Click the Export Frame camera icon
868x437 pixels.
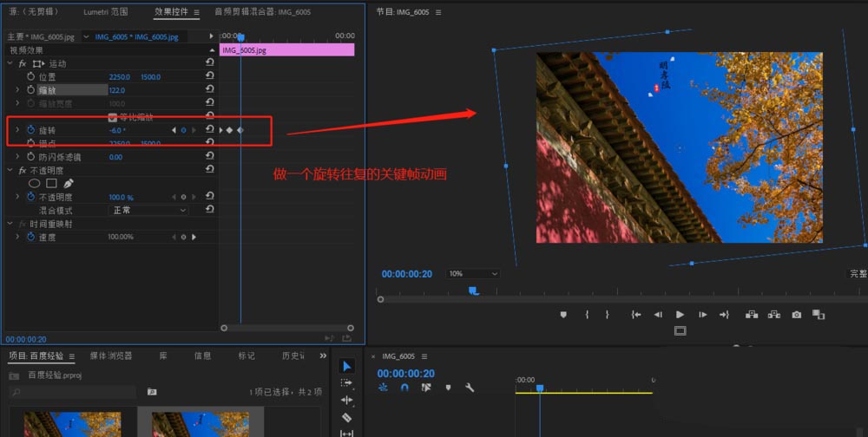tap(797, 315)
